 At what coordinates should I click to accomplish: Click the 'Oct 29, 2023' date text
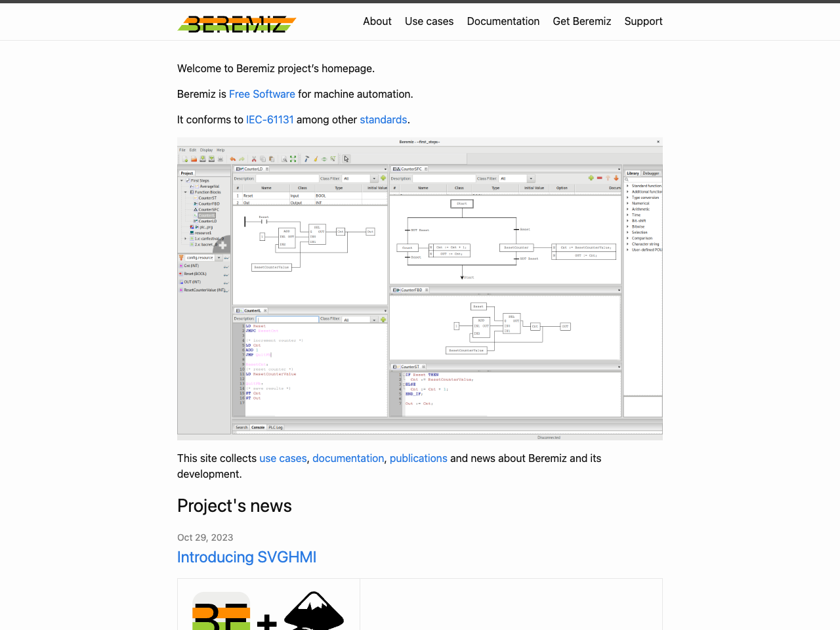point(205,537)
